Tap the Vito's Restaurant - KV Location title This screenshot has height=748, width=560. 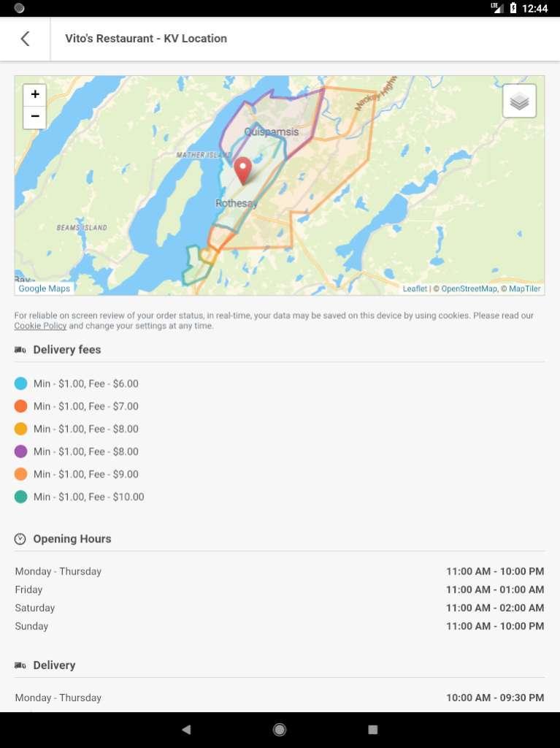tap(146, 39)
